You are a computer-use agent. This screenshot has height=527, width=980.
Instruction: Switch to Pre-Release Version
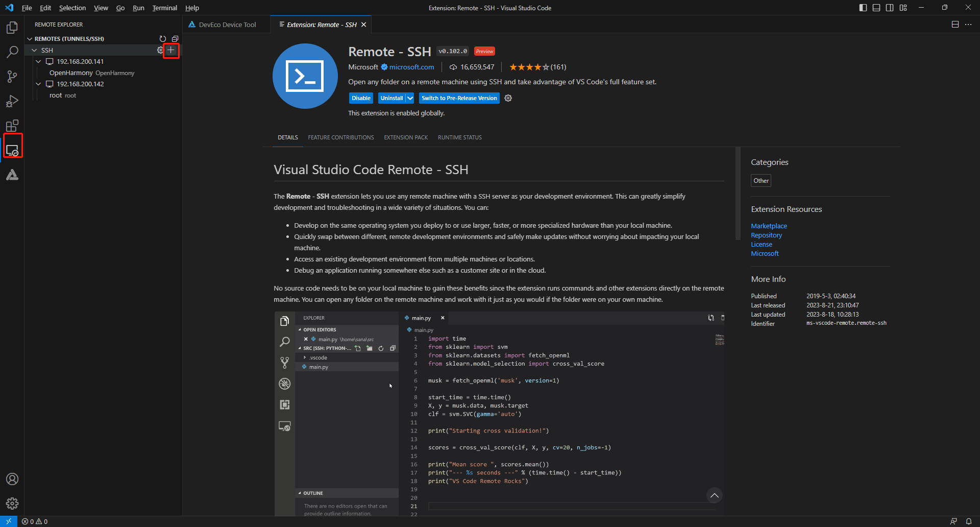tap(459, 98)
